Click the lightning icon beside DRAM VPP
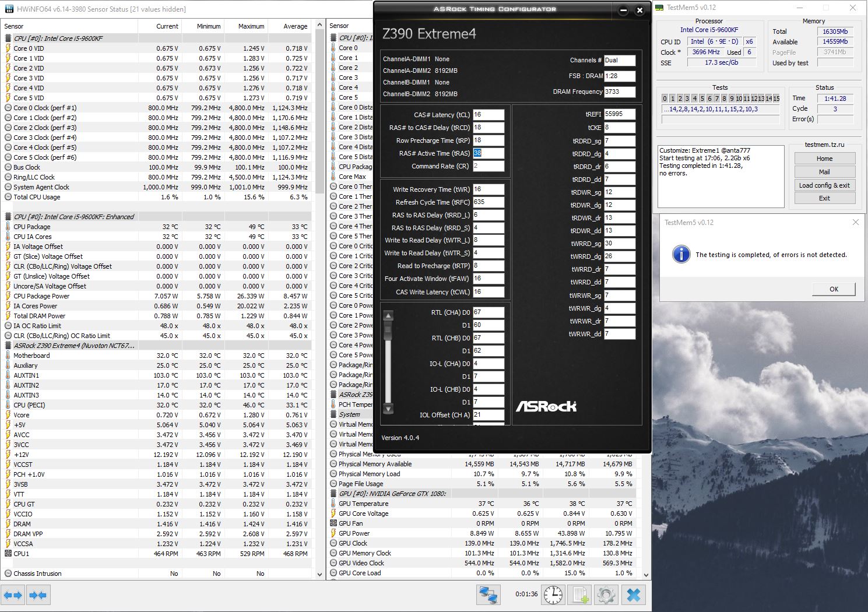The width and height of the screenshot is (868, 612). (x=8, y=534)
